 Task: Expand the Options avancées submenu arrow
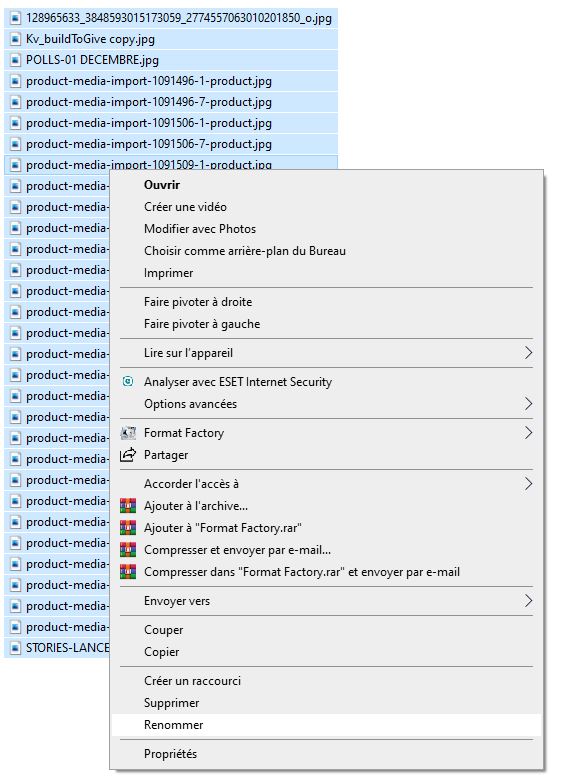click(528, 404)
